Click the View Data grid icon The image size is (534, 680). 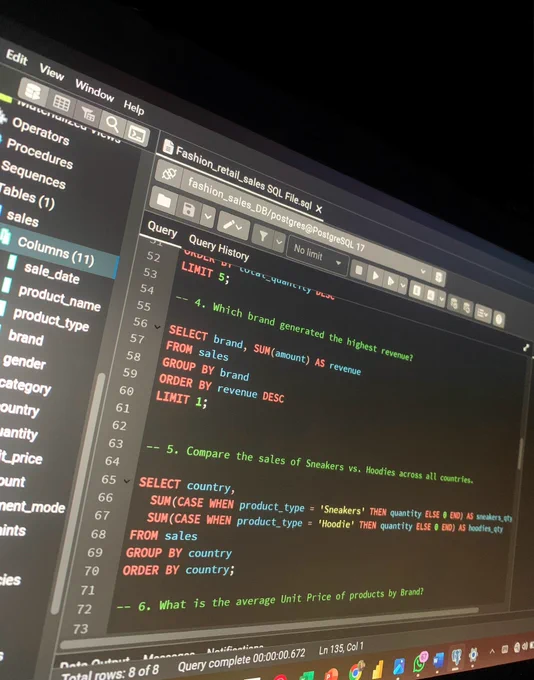(61, 103)
